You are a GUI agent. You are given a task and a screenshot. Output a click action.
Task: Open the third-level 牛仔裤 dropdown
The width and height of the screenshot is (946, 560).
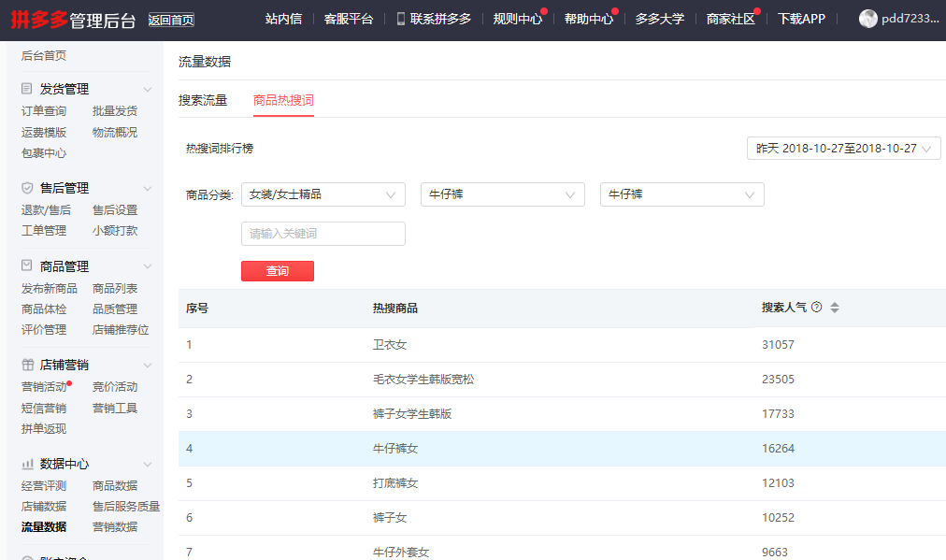click(681, 194)
